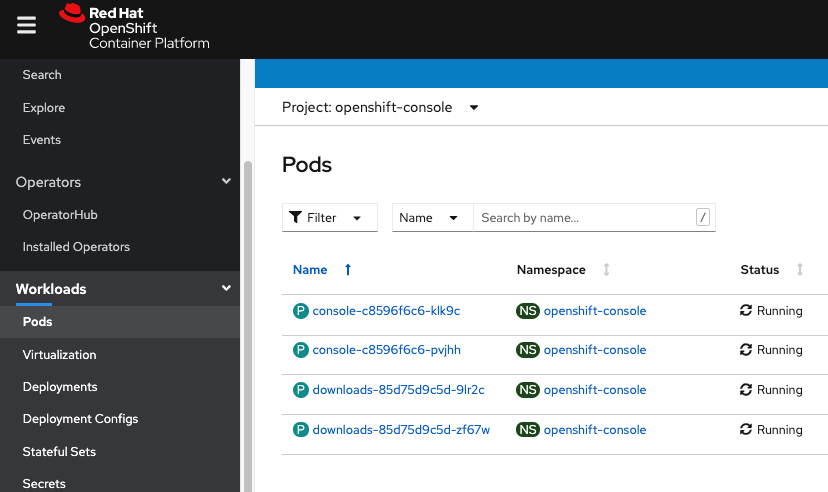Click the Red Hat OpenShift logo
828x492 pixels.
[x=134, y=27]
